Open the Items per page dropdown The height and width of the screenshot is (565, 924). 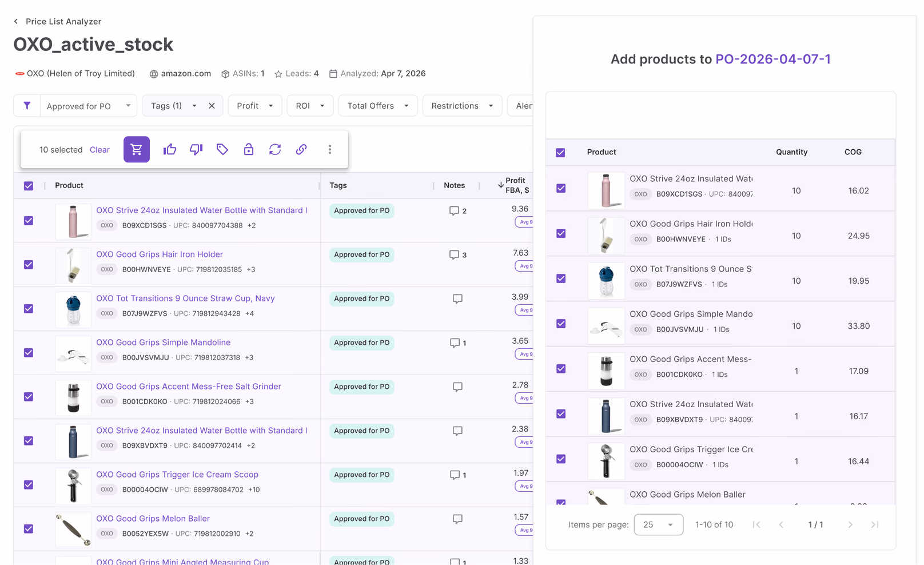(x=659, y=524)
